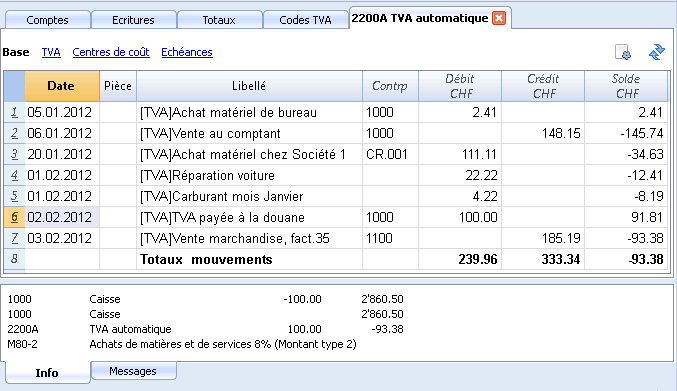Switch to the Ecritures tab
The width and height of the screenshot is (677, 391).
[133, 20]
